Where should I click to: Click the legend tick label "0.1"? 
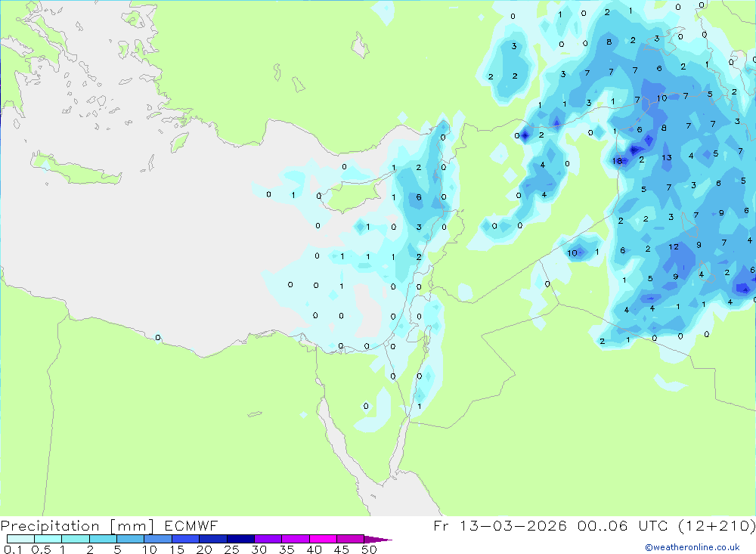[13, 549]
